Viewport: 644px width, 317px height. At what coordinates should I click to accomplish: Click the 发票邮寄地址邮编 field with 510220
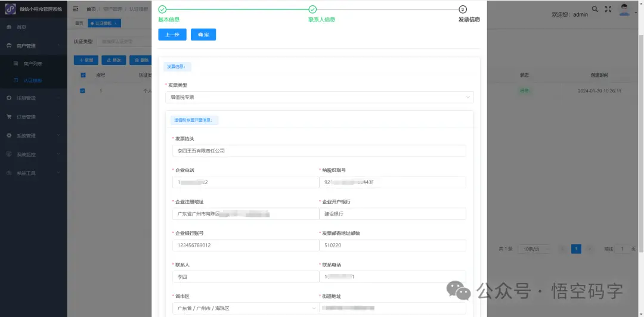[x=392, y=245]
